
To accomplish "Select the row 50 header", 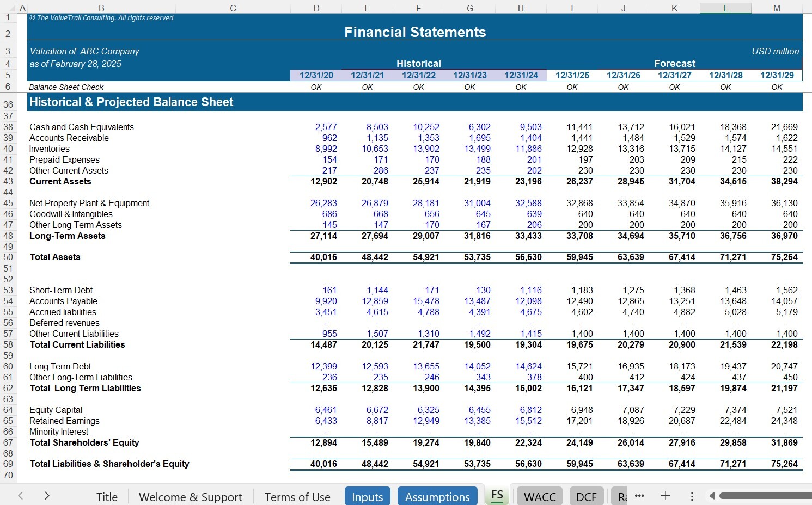I will 8,257.
